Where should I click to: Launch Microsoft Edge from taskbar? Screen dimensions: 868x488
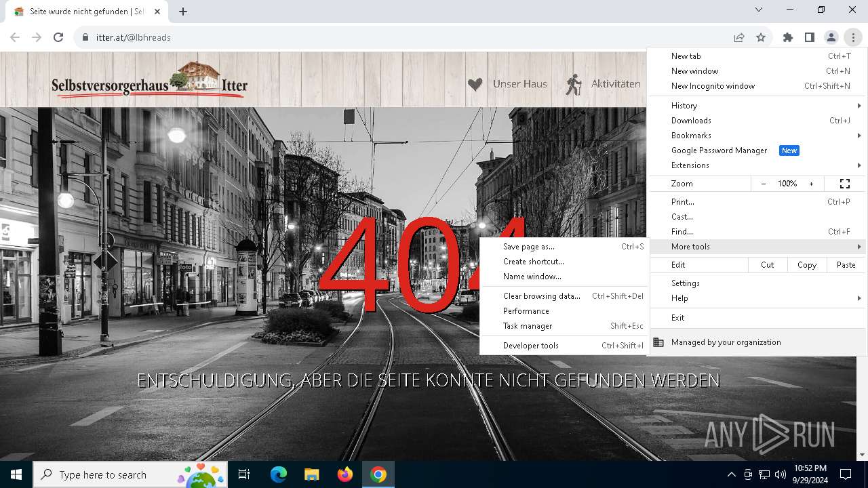(x=279, y=474)
